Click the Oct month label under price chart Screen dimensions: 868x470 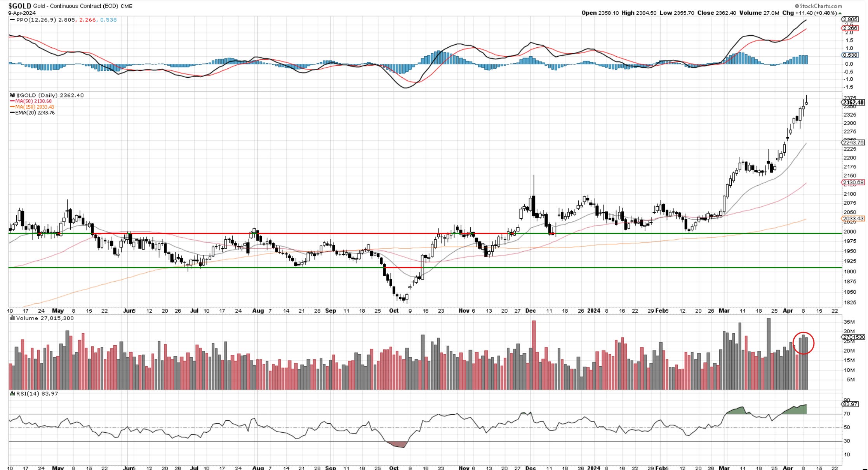point(394,311)
